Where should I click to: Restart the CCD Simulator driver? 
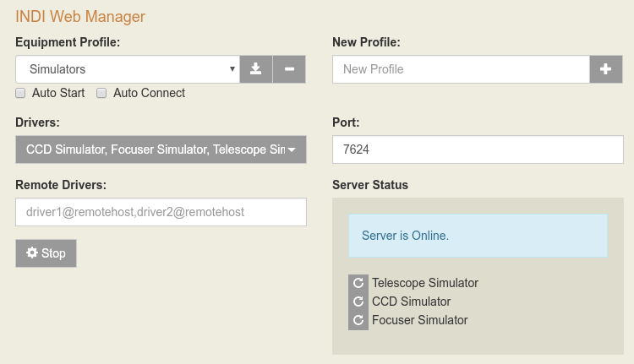pos(358,302)
